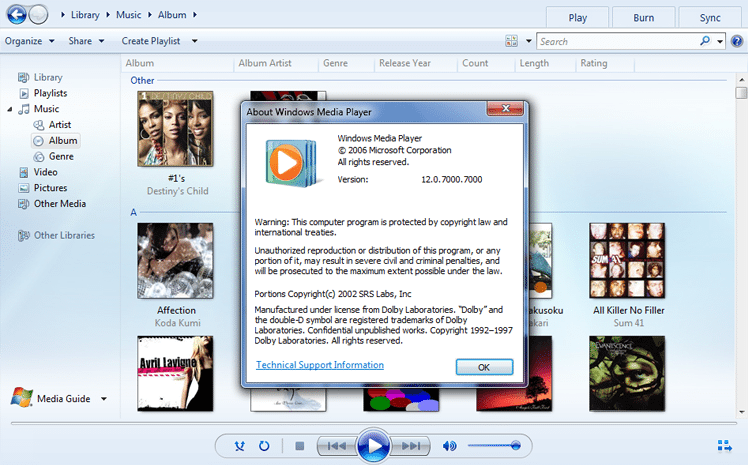The height and width of the screenshot is (465, 748).
Task: Toggle shuffle playback
Action: (x=239, y=446)
